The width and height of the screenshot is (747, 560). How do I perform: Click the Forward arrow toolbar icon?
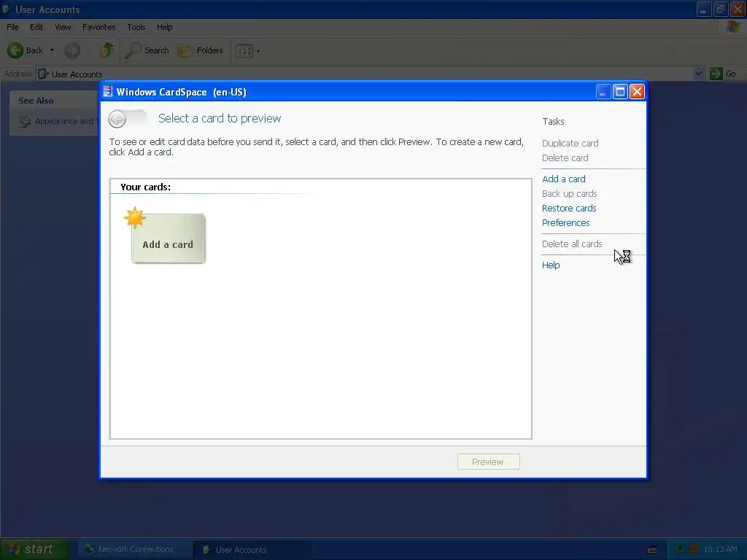tap(72, 50)
